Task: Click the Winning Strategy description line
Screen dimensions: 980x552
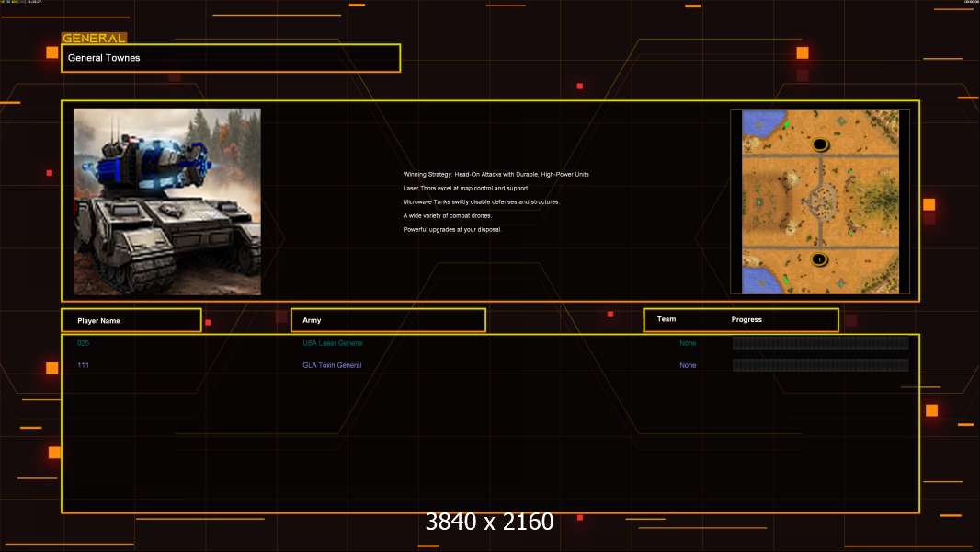Action: [x=496, y=175]
